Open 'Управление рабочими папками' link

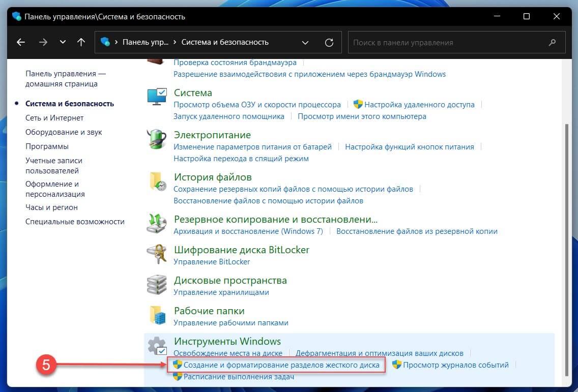(231, 323)
